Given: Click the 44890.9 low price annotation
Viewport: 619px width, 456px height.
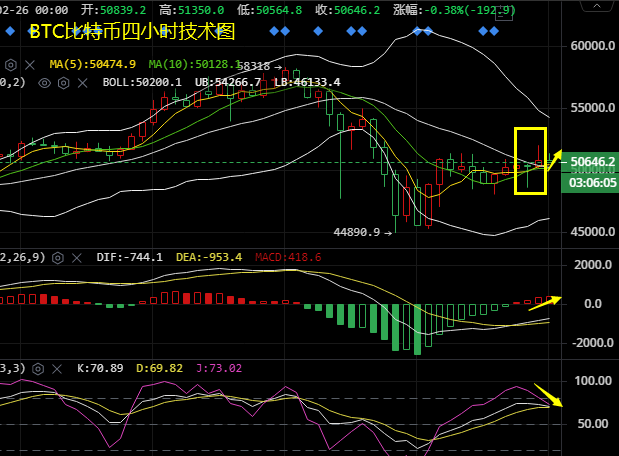Looking at the screenshot, I should click(x=360, y=232).
